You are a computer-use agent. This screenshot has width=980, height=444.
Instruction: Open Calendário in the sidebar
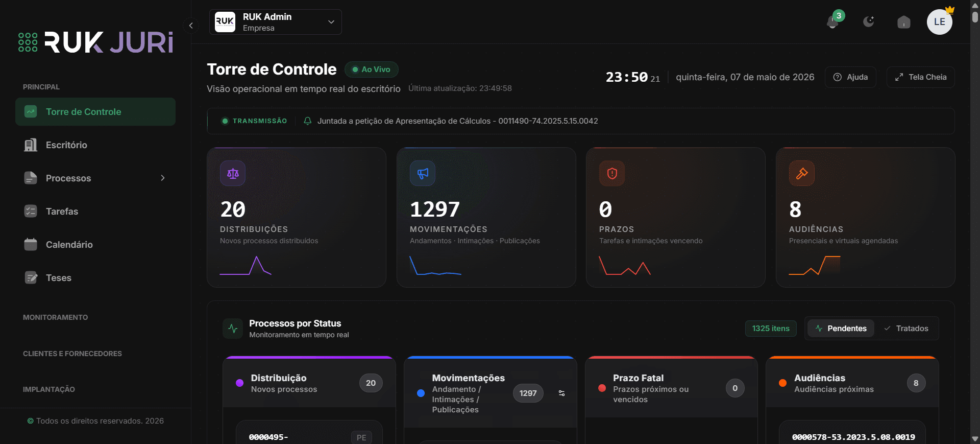(x=95, y=245)
